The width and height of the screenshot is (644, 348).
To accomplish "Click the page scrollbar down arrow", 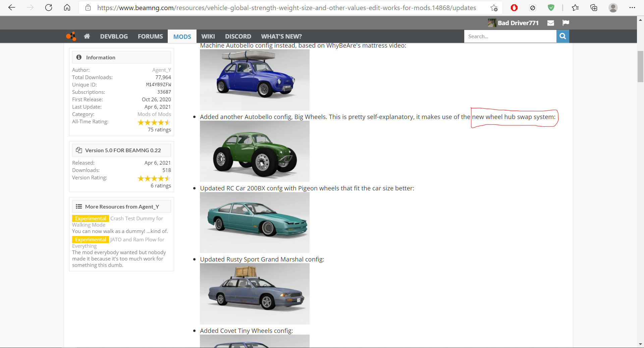I will 640,344.
